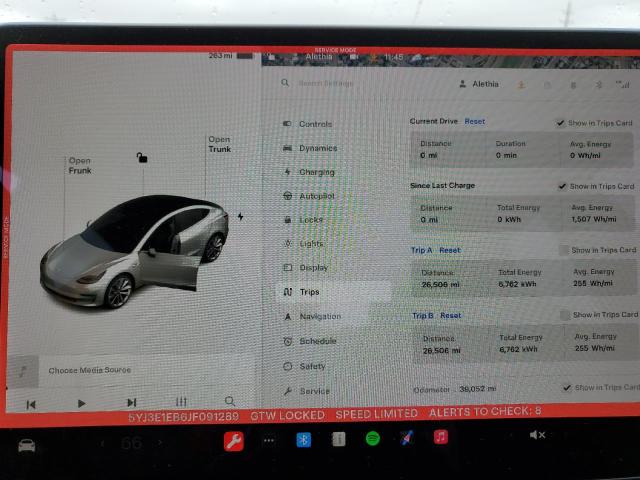Tap the Trip A 26,506 mi distance
Screen dimensions: 640x480
[440, 284]
